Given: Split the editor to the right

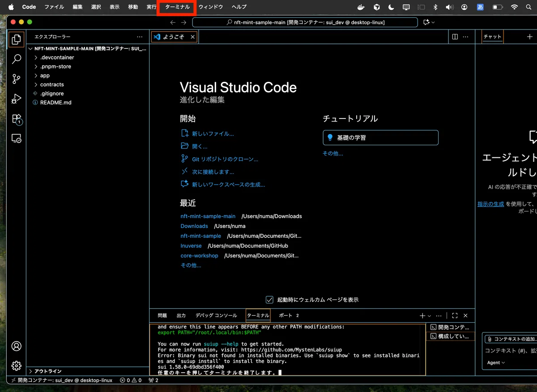Looking at the screenshot, I should pos(455,37).
